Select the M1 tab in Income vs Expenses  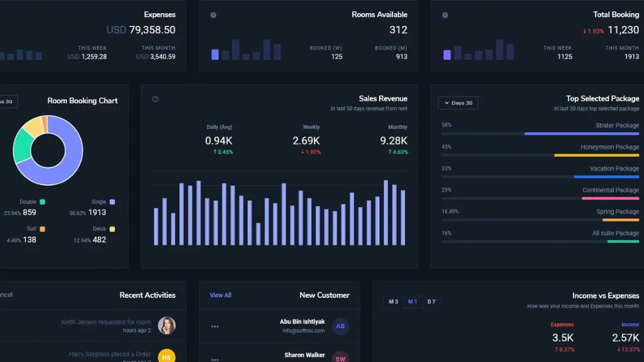coord(413,302)
